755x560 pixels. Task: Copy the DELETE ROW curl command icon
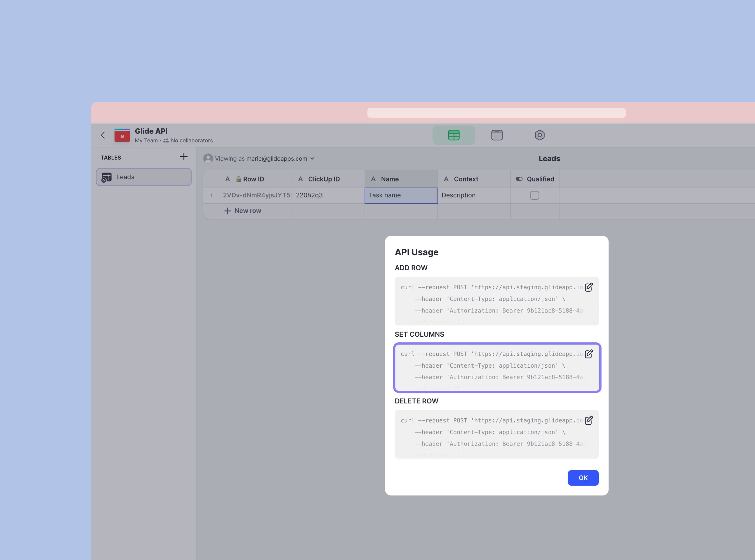coord(588,421)
